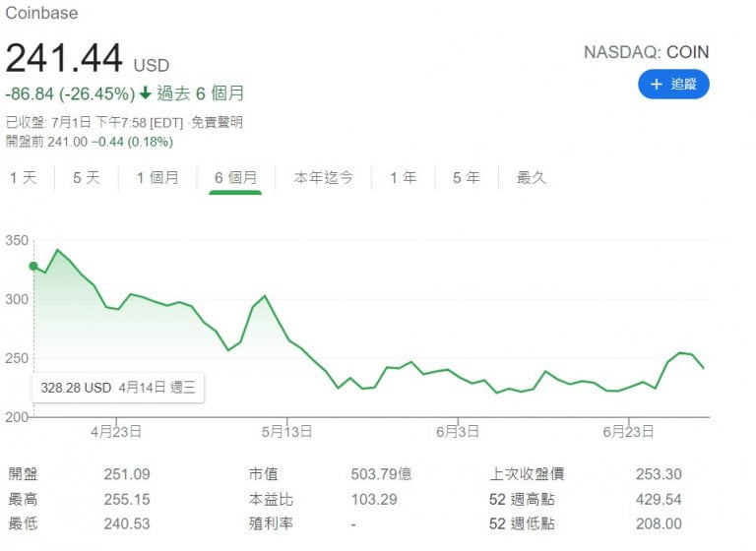Click the 5月13日 axis date label

286,431
